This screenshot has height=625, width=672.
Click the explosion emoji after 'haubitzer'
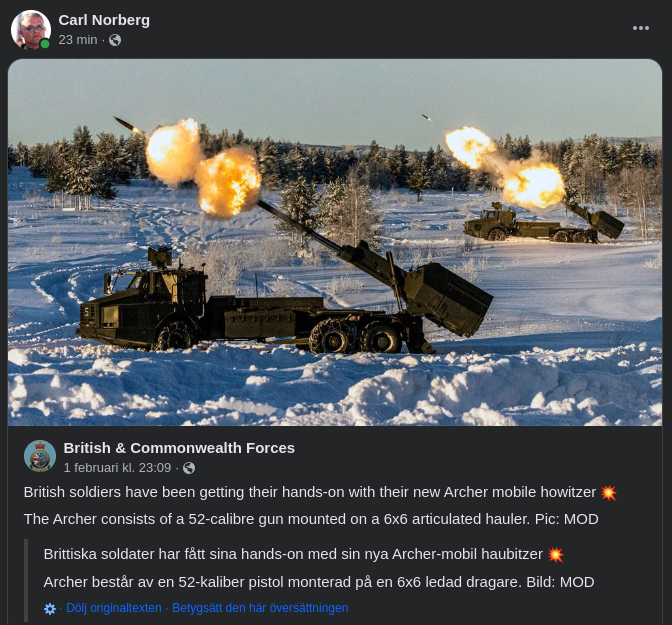pyautogui.click(x=555, y=555)
